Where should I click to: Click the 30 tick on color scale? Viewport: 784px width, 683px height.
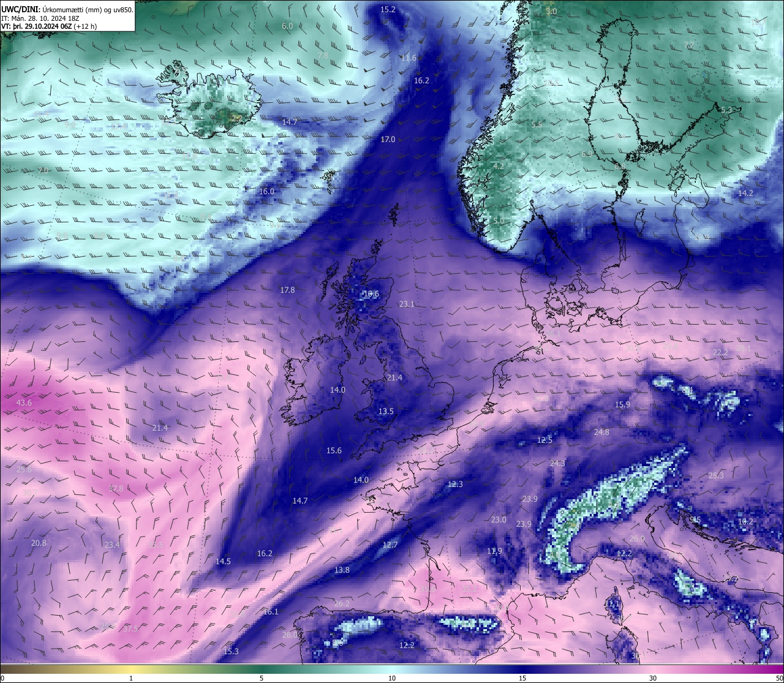pos(653,678)
